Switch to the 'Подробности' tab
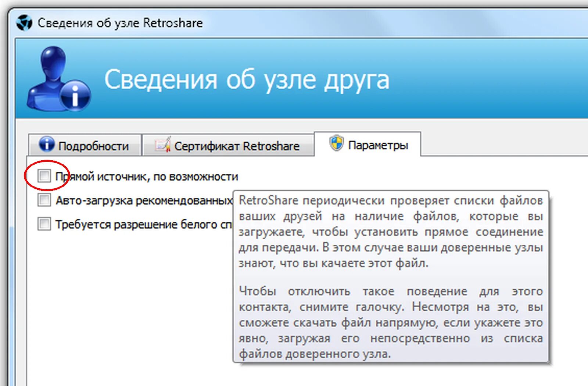 pyautogui.click(x=85, y=145)
